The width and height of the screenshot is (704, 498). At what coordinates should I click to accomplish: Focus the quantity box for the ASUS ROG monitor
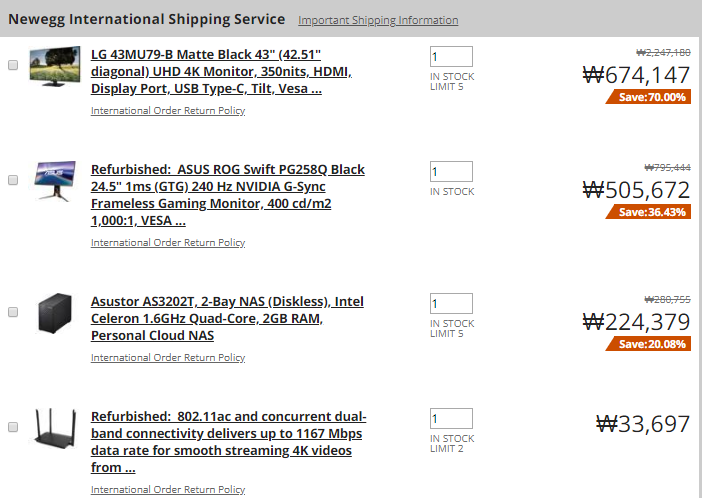[x=451, y=172]
